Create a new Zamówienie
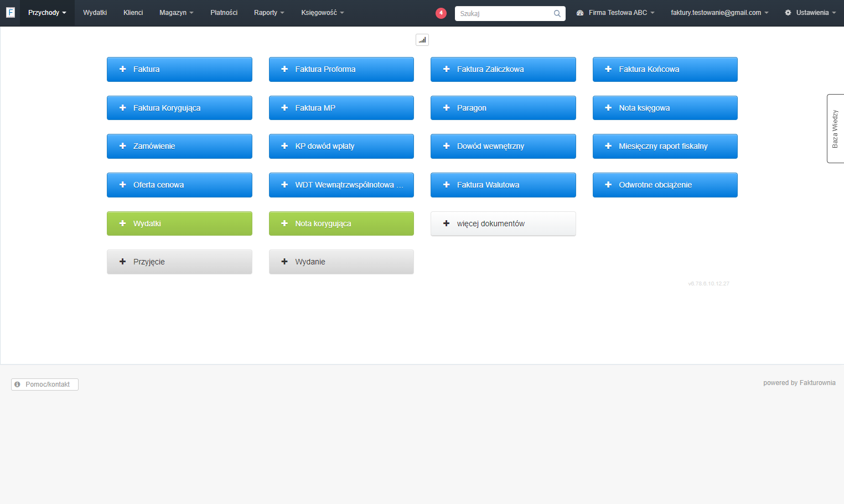844x504 pixels. point(179,146)
